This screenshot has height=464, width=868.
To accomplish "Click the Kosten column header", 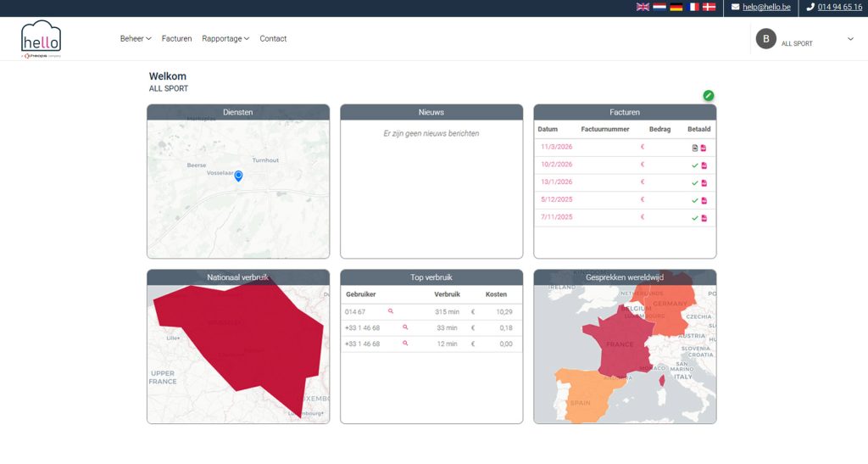I will (x=496, y=294).
